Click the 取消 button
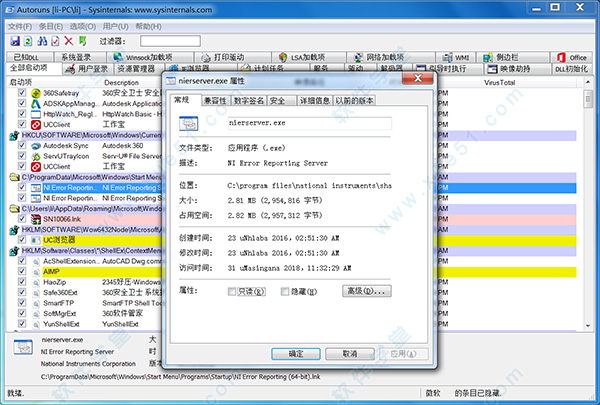This screenshot has width=600, height=405. point(350,354)
